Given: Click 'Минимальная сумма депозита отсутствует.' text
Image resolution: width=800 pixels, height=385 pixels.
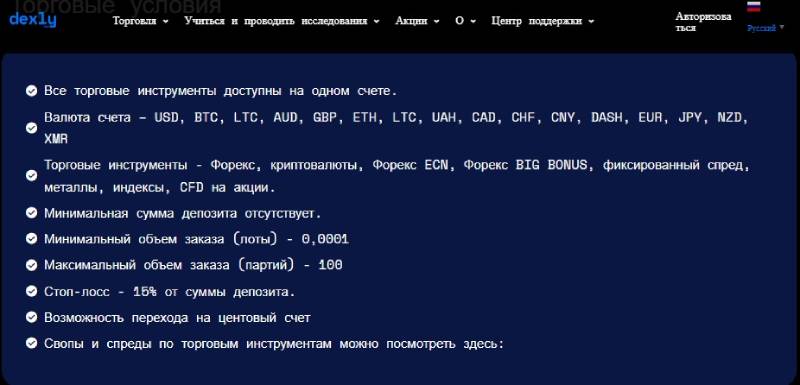Looking at the screenshot, I should click(x=183, y=213).
